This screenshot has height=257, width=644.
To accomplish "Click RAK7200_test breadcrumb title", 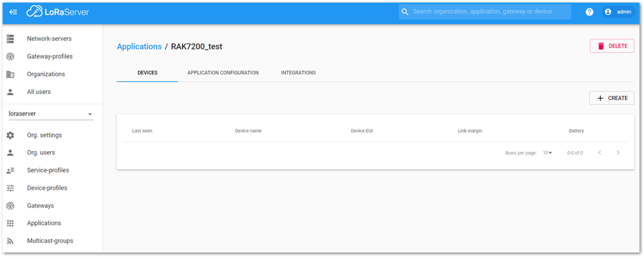I will click(x=196, y=47).
